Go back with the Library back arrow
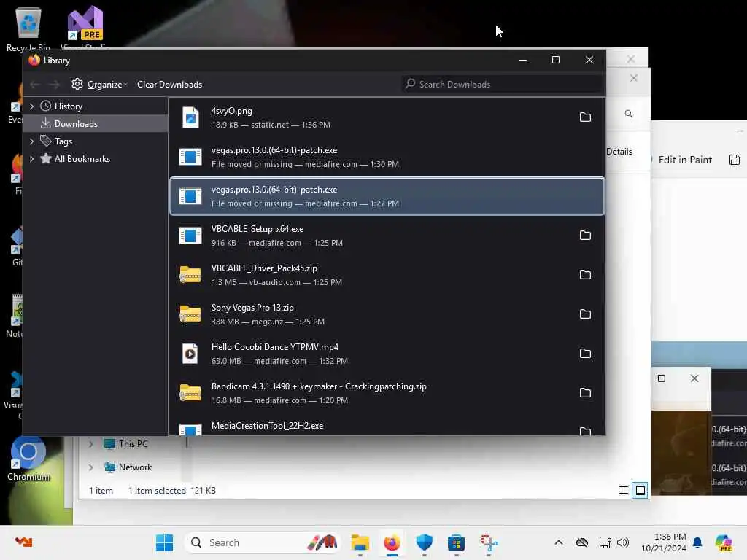 coord(34,85)
